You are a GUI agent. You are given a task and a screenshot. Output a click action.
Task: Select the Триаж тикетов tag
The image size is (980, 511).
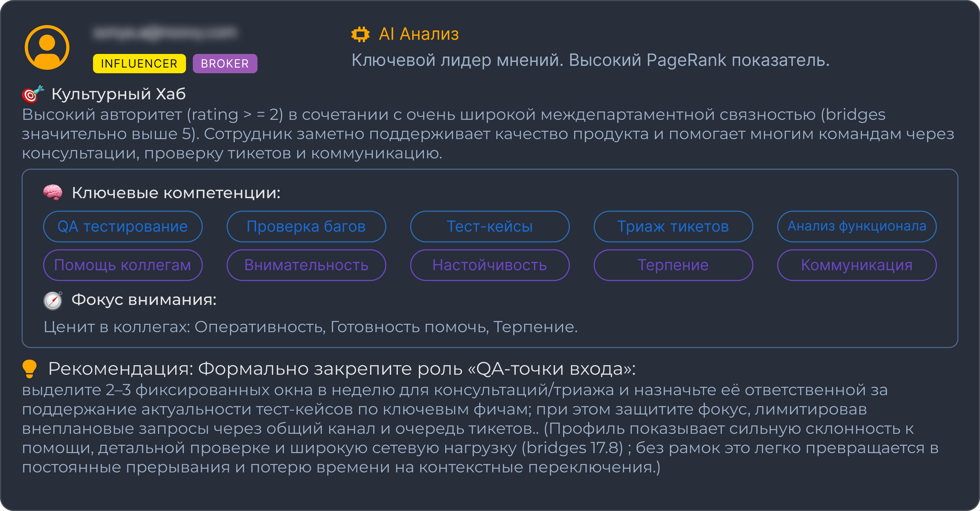coord(673,227)
